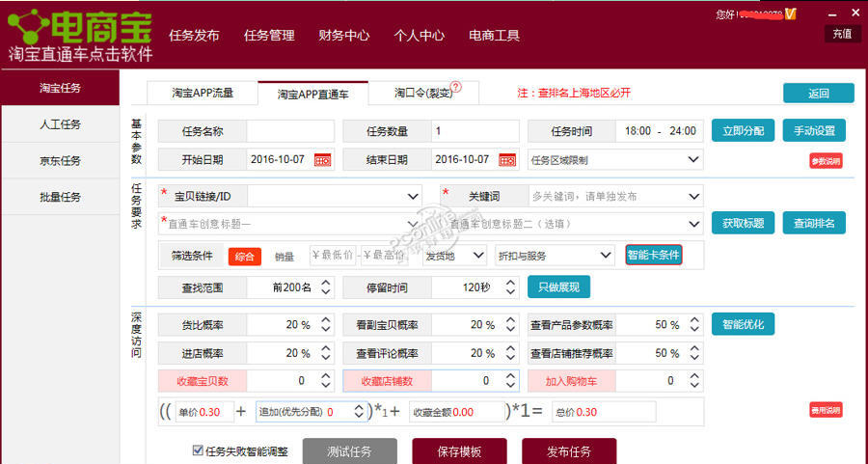Click the 保存模板 button
Screen dimensions: 868x464
pos(459,451)
